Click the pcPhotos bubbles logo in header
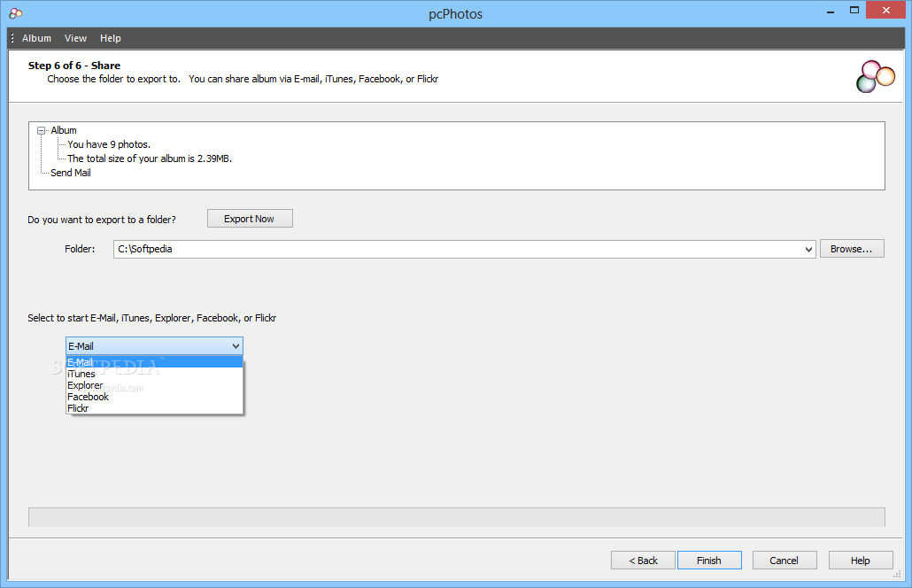Screen dimensions: 912x588 click(876, 77)
